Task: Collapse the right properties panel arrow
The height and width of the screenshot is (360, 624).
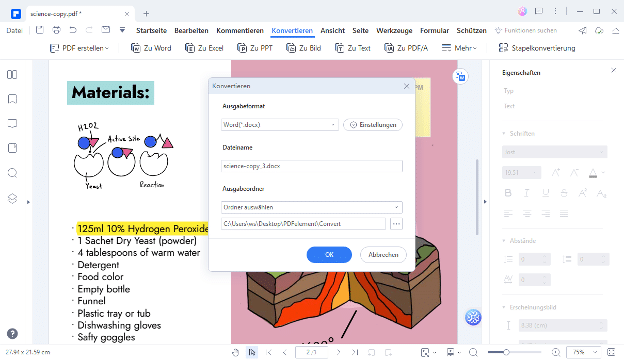Action: [485, 202]
